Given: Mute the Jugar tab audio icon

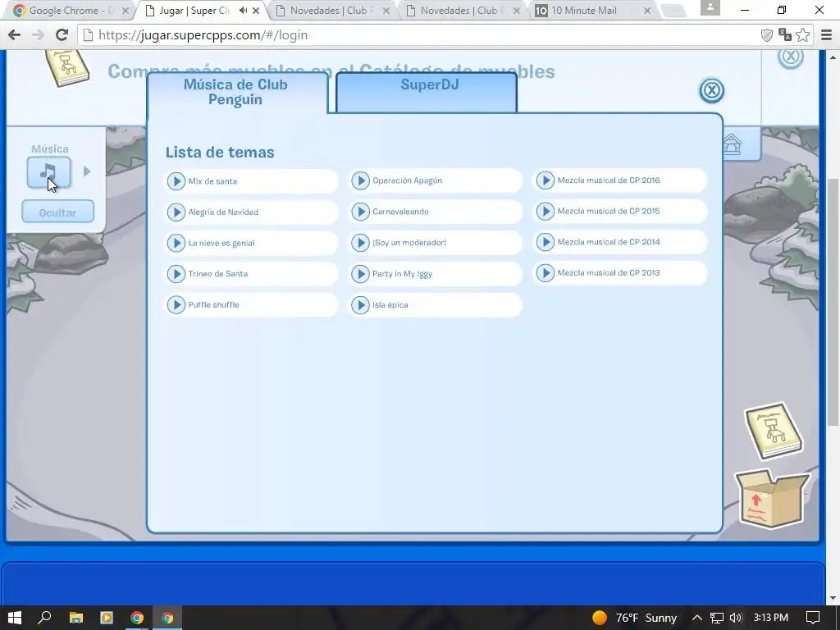Looking at the screenshot, I should [x=243, y=11].
